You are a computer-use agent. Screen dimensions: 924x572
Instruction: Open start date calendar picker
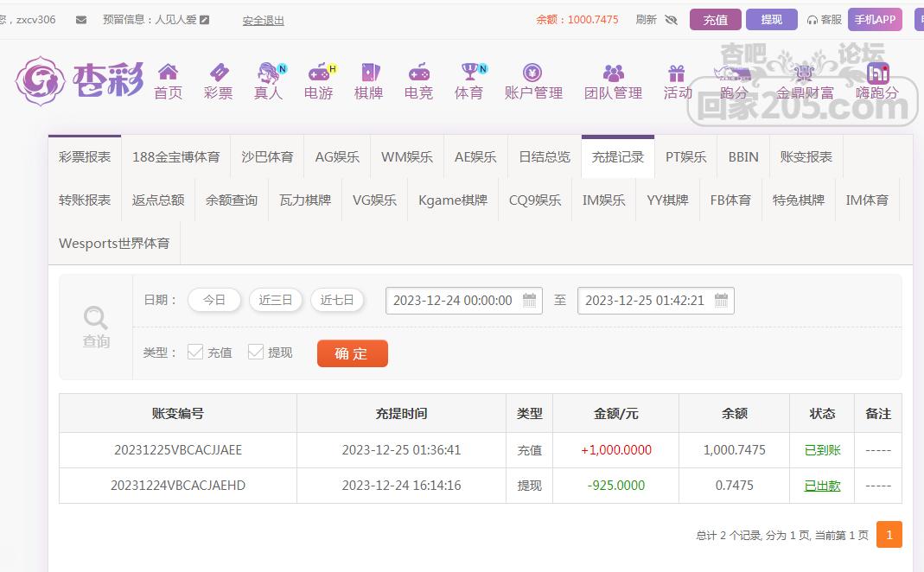point(529,301)
